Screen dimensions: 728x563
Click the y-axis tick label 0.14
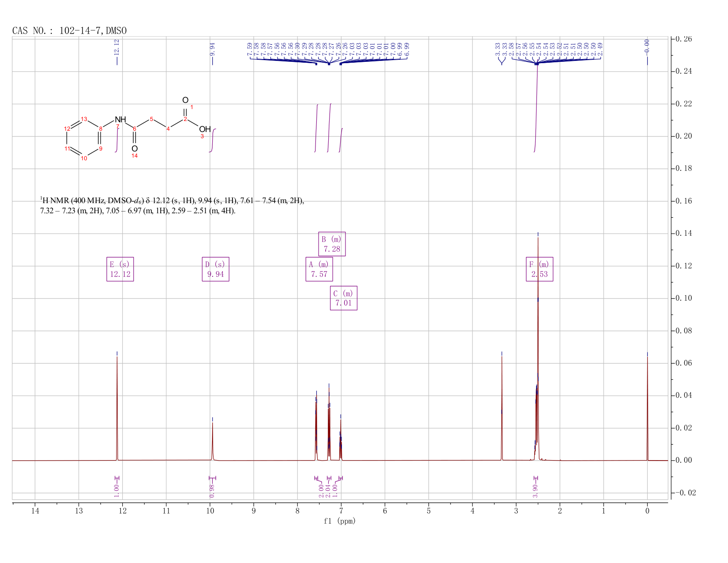[684, 234]
